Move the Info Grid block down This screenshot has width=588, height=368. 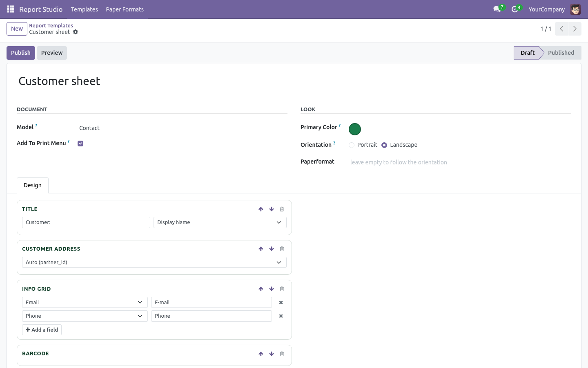(272, 289)
